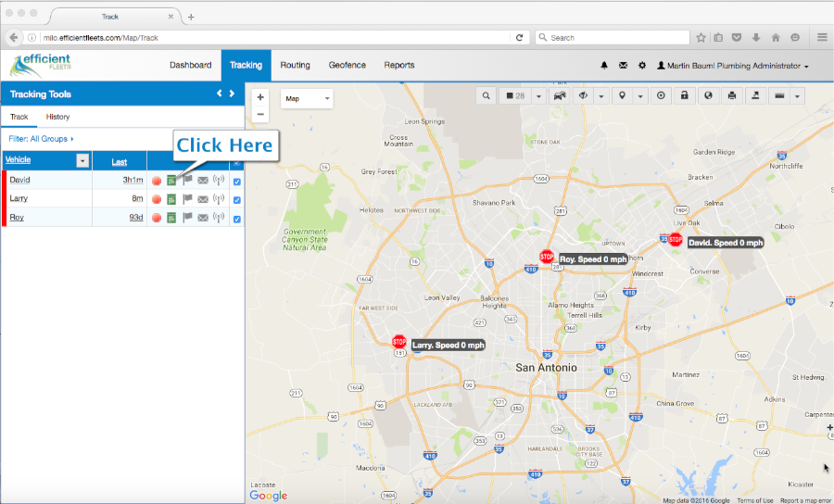Click Larry's red status dot icon
The image size is (834, 504).
coord(157,199)
